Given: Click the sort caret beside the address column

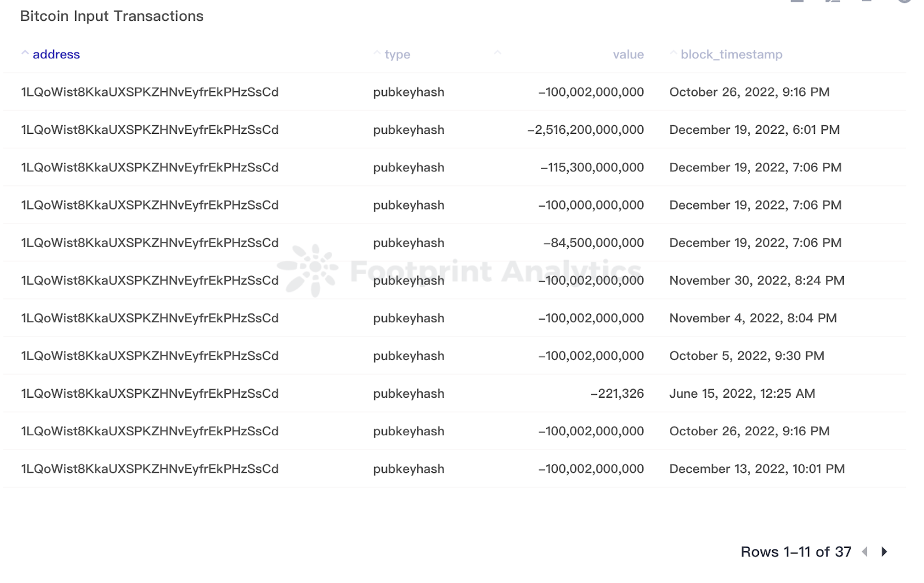Looking at the screenshot, I should click(x=25, y=53).
